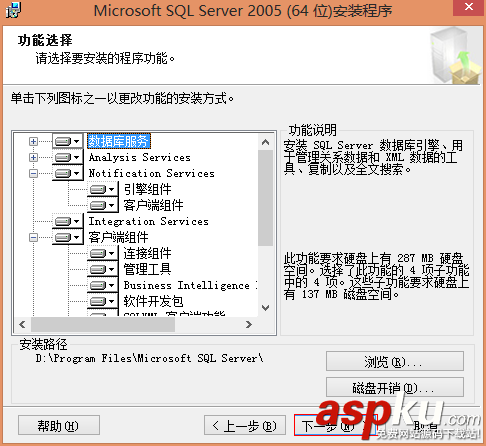Image resolution: width=486 pixels, height=446 pixels.
Task: Click the vertical scrollbar thumb in feature tree
Action: coord(265,198)
